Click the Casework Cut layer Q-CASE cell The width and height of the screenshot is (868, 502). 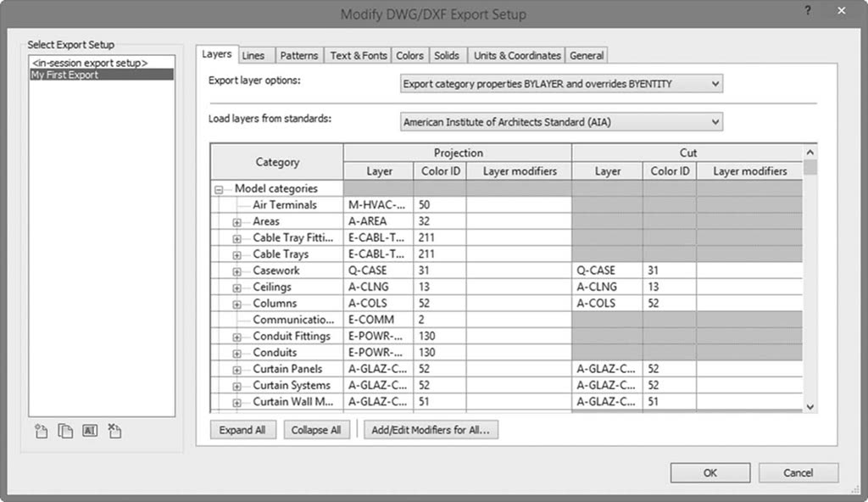pos(607,271)
